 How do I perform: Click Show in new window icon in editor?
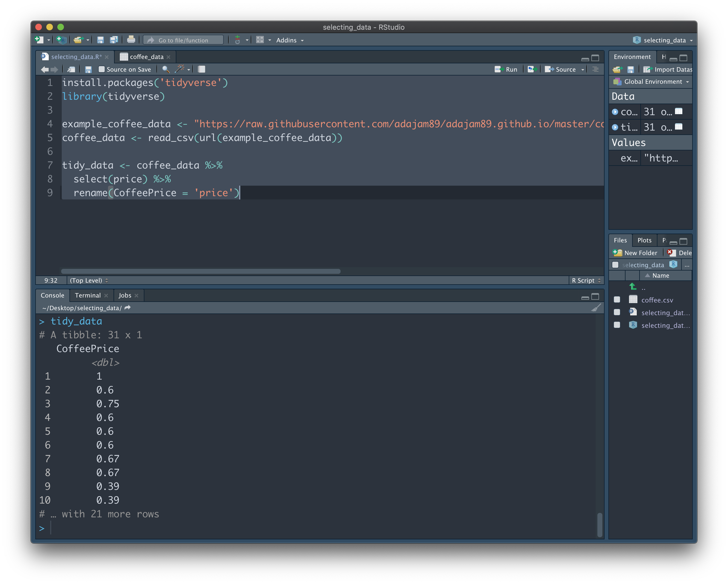(71, 69)
